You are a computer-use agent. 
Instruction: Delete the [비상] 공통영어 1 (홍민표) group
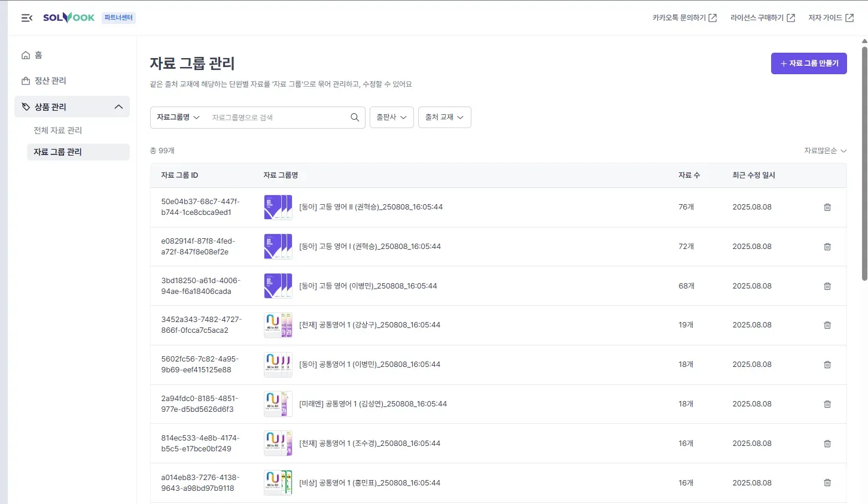827,482
